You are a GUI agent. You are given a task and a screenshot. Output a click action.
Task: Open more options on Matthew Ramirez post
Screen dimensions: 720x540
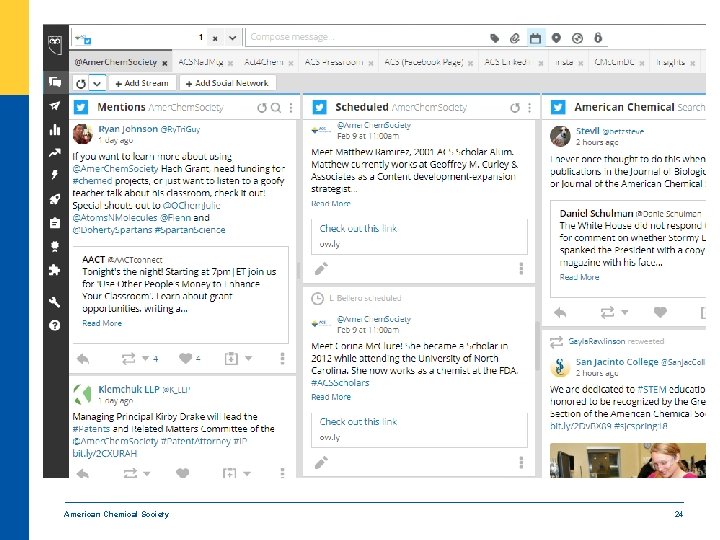[521, 268]
